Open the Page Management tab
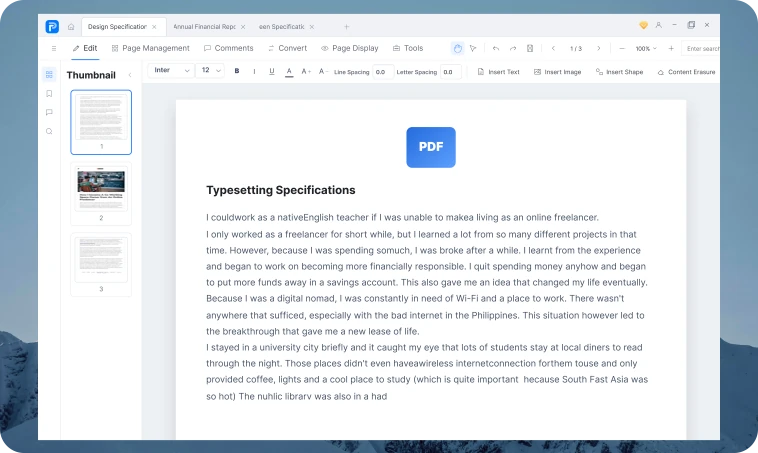 coord(150,48)
